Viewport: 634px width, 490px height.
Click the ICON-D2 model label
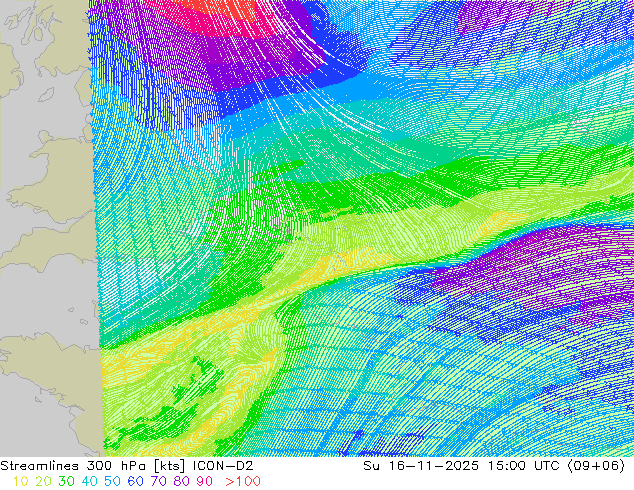tap(223, 466)
